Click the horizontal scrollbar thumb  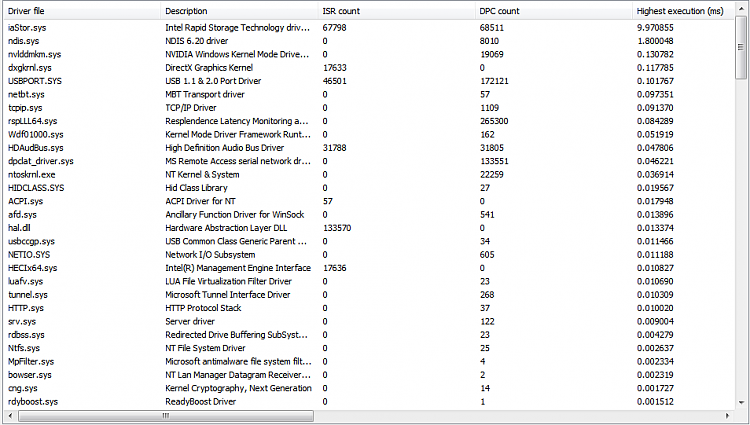click(x=166, y=416)
